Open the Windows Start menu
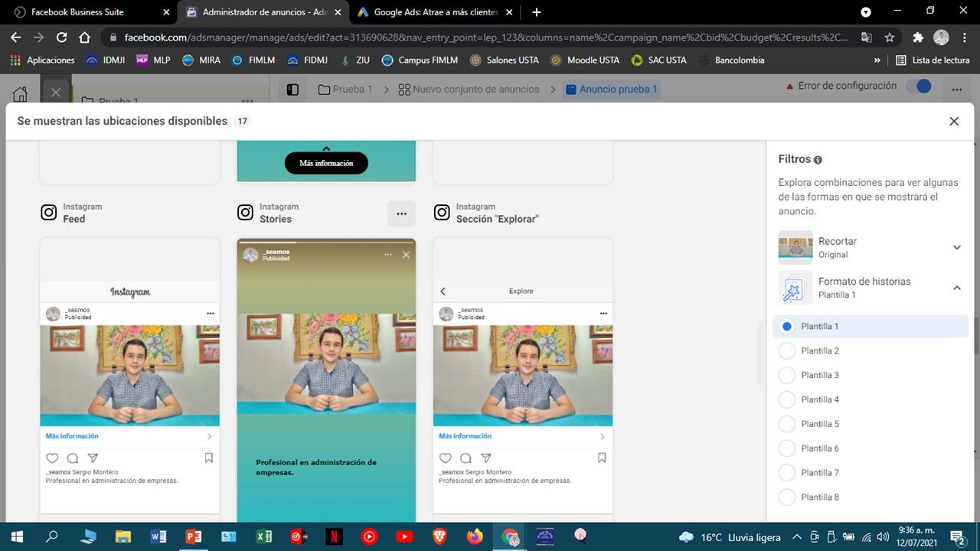 pyautogui.click(x=16, y=536)
